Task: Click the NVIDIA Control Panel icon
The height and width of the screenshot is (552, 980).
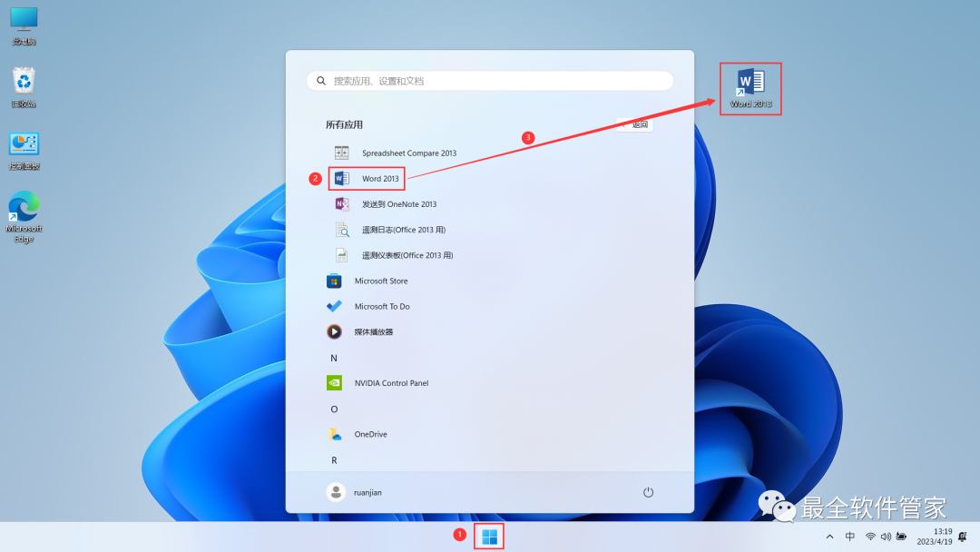Action: (x=334, y=382)
